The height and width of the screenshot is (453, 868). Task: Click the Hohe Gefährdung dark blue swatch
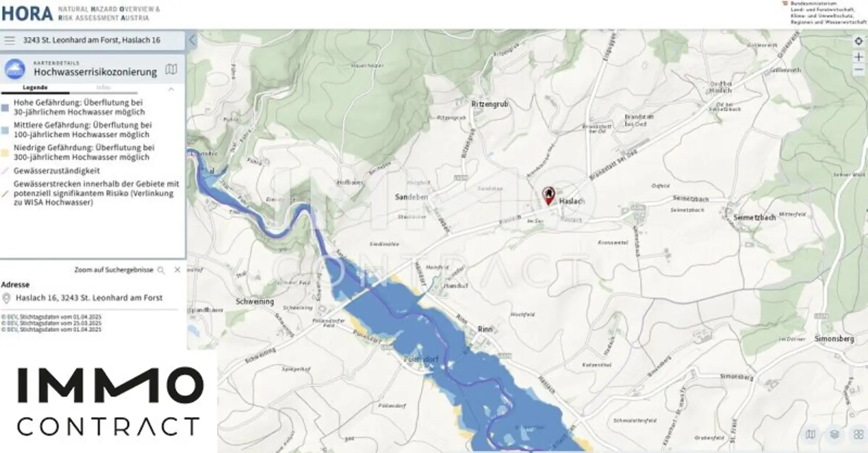5,108
